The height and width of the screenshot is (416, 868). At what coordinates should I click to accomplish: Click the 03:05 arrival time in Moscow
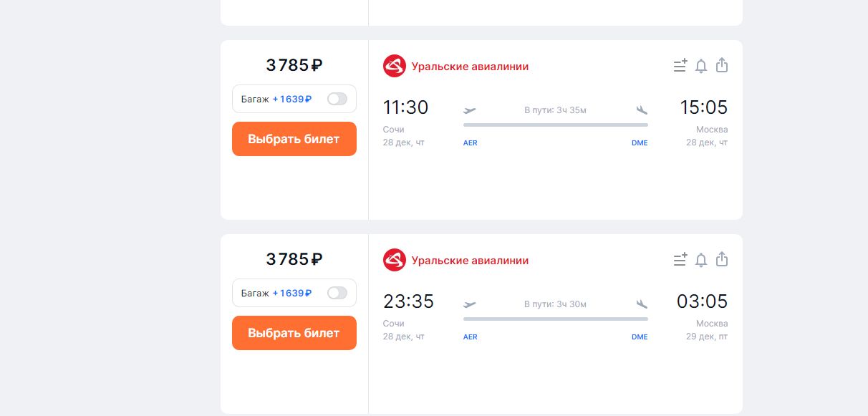click(x=702, y=301)
